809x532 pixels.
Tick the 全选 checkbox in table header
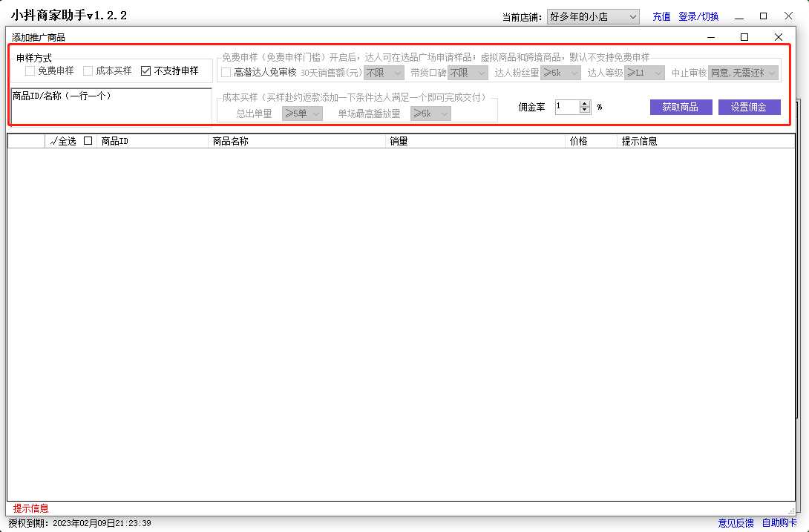(88, 141)
